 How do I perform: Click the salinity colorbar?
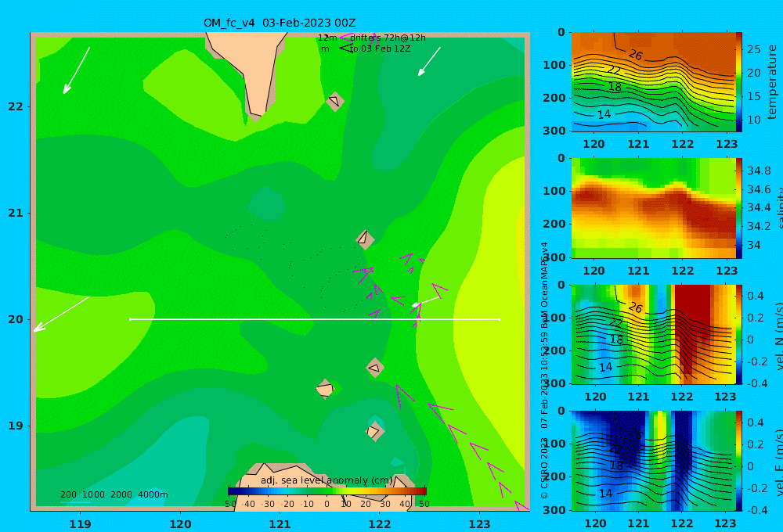click(x=739, y=208)
